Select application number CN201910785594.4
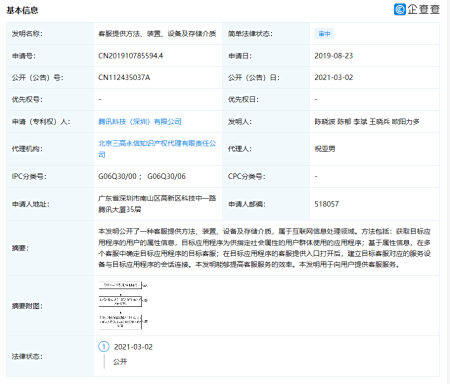 [x=130, y=56]
